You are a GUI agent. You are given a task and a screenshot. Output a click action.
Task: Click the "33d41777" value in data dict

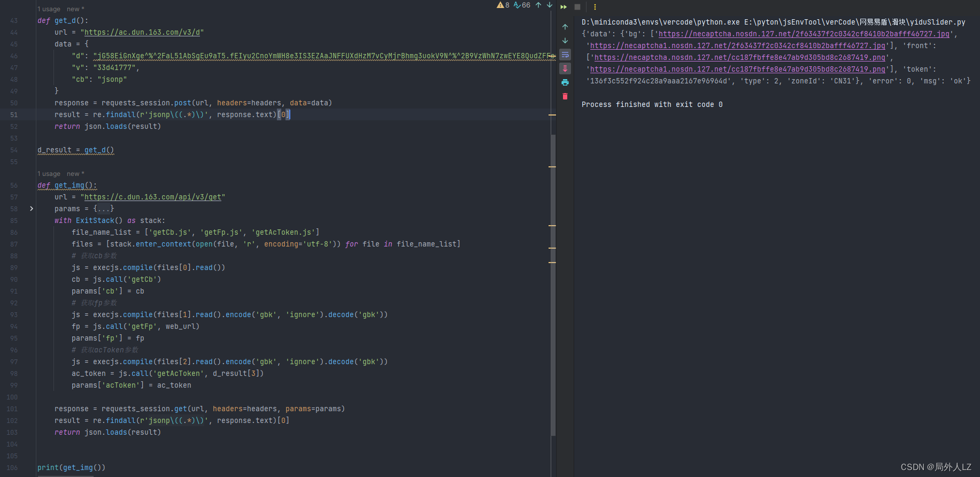(x=114, y=67)
